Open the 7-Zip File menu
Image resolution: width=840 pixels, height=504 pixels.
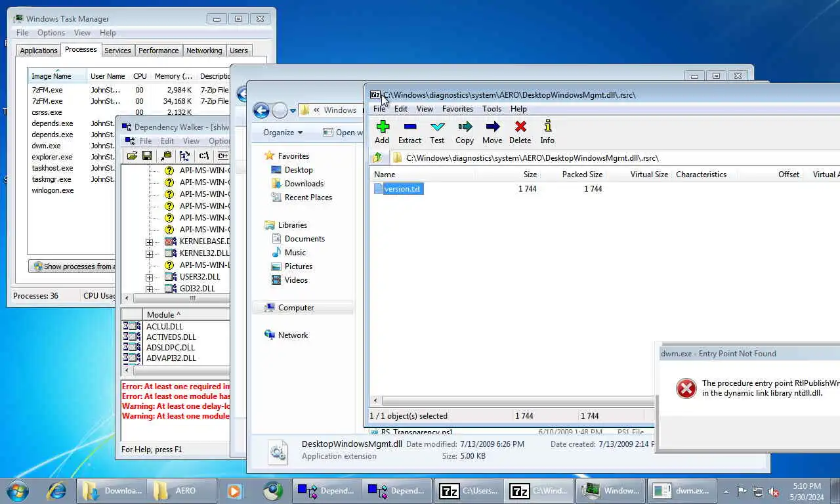[x=379, y=109]
